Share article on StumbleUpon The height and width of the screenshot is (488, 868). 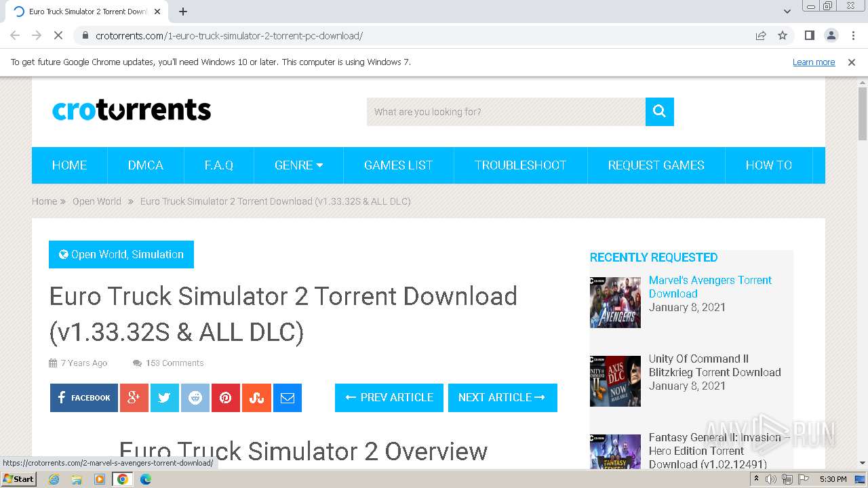(x=256, y=398)
